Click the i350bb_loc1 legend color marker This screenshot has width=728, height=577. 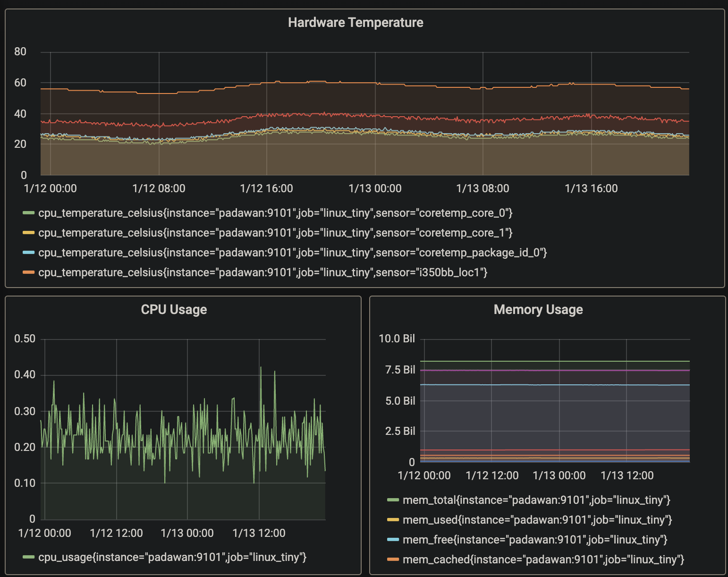tap(27, 272)
